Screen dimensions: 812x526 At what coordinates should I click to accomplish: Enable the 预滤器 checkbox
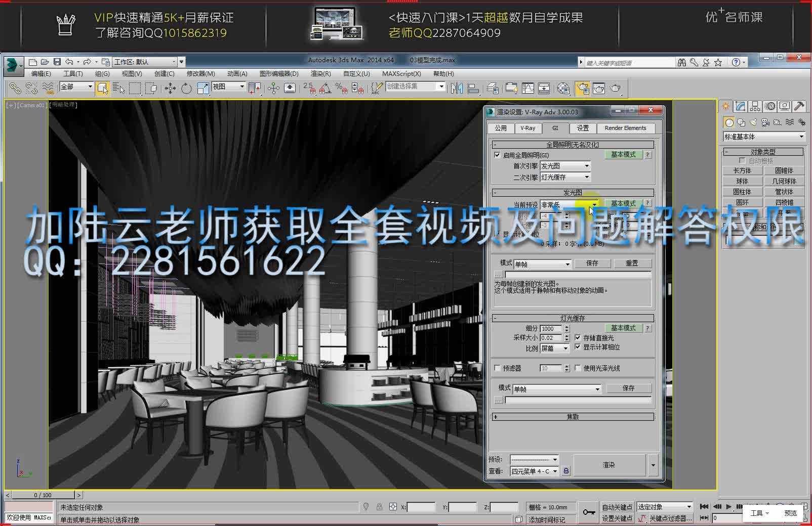[498, 368]
